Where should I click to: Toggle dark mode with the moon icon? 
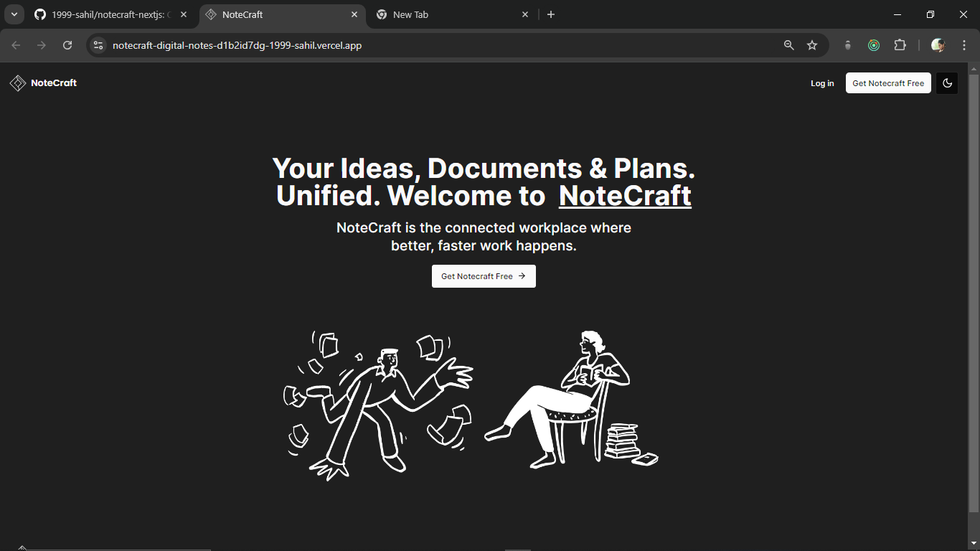click(x=947, y=83)
